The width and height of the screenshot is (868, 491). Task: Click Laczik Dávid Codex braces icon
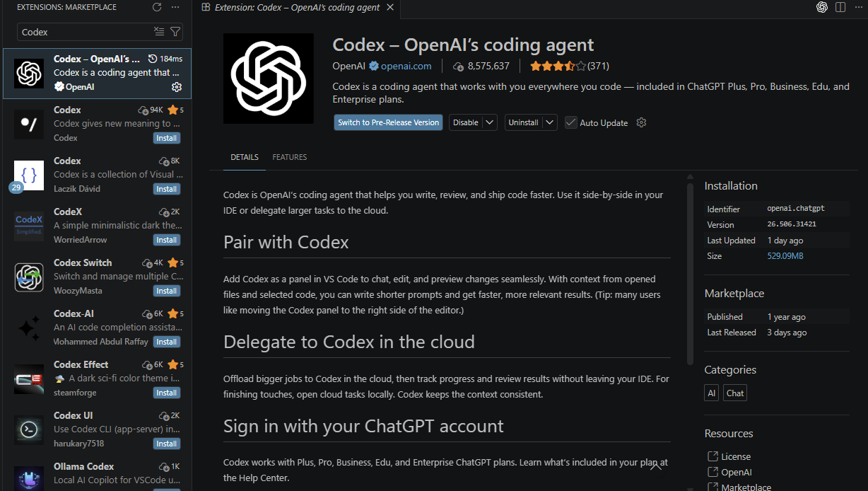click(x=29, y=175)
